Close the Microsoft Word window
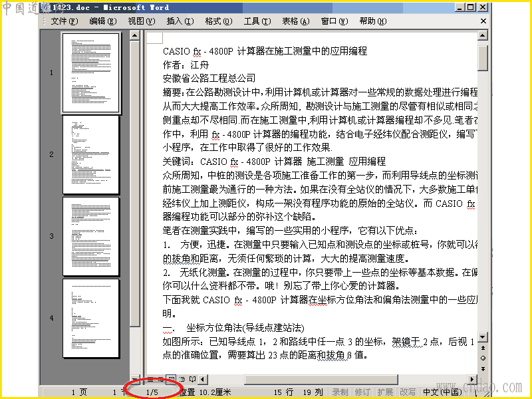 [483, 7]
